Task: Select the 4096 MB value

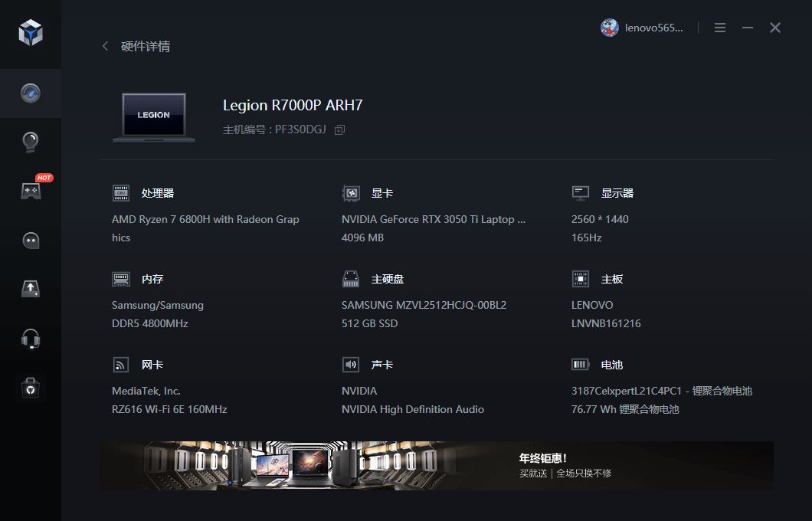Action: coord(362,238)
